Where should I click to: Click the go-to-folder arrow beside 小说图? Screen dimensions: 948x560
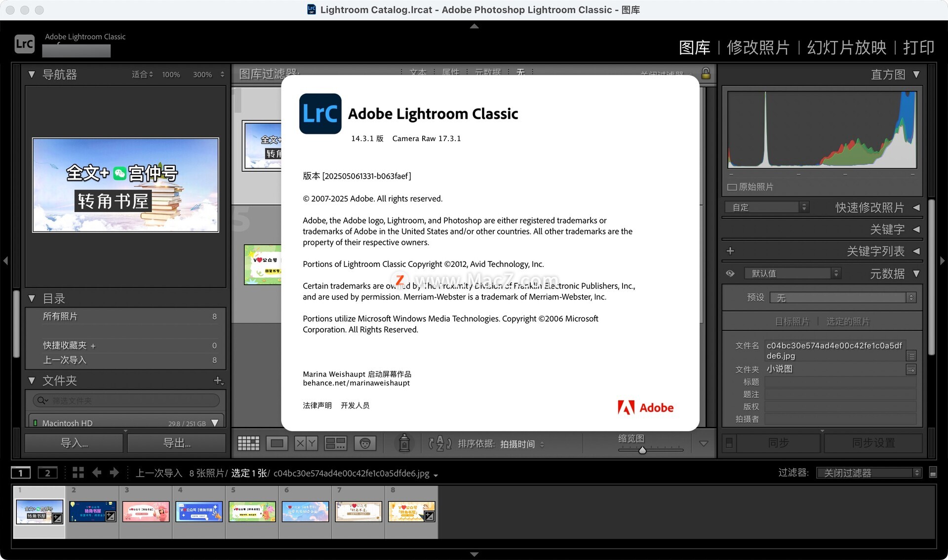coord(911,369)
